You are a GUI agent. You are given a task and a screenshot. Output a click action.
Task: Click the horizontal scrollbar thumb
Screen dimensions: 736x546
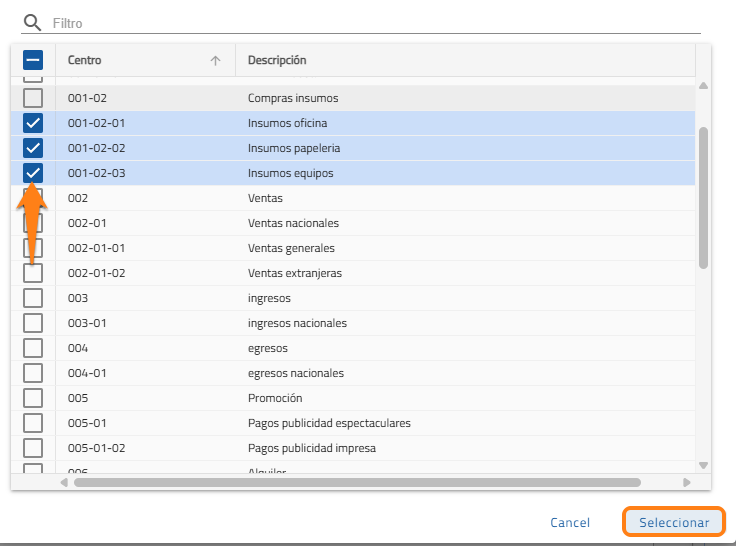(x=356, y=482)
